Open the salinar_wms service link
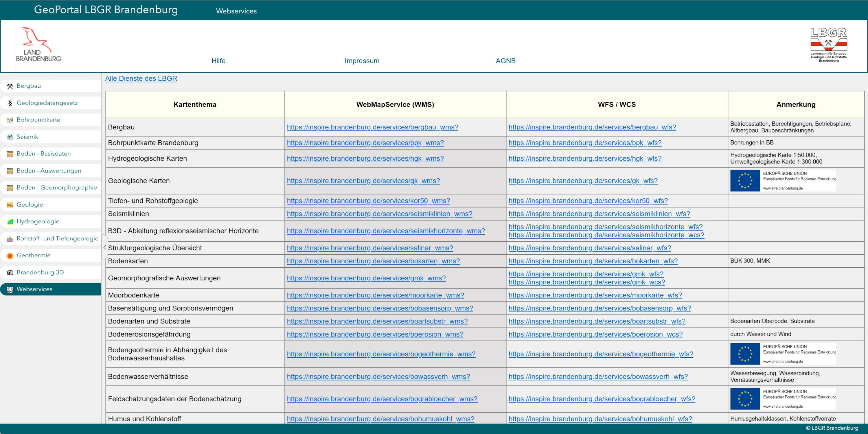 (x=370, y=248)
